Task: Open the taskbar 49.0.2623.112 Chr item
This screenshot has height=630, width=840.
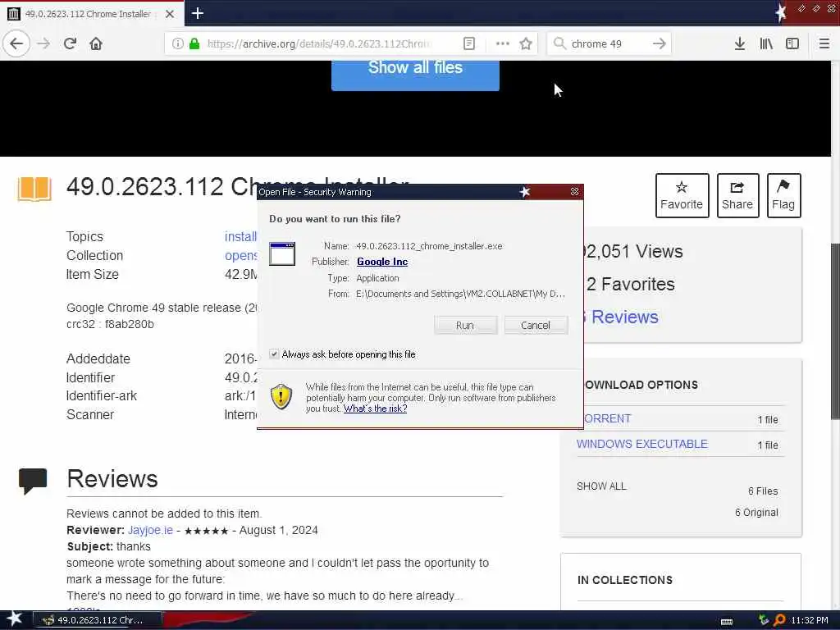Action: pos(98,620)
